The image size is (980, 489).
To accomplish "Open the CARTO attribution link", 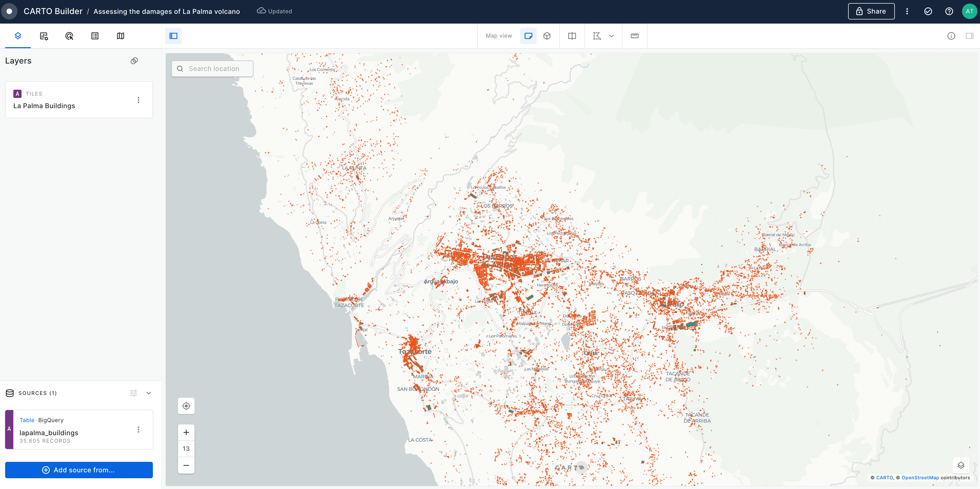I will tap(885, 478).
